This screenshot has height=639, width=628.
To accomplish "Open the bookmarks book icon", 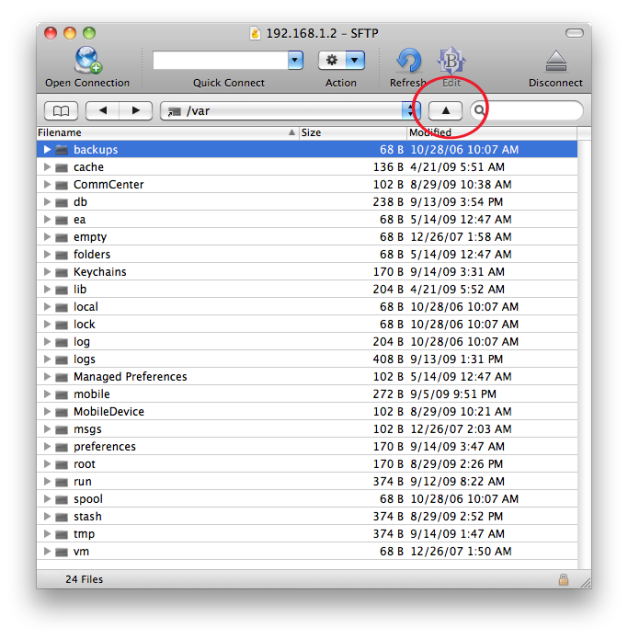I will (62, 111).
